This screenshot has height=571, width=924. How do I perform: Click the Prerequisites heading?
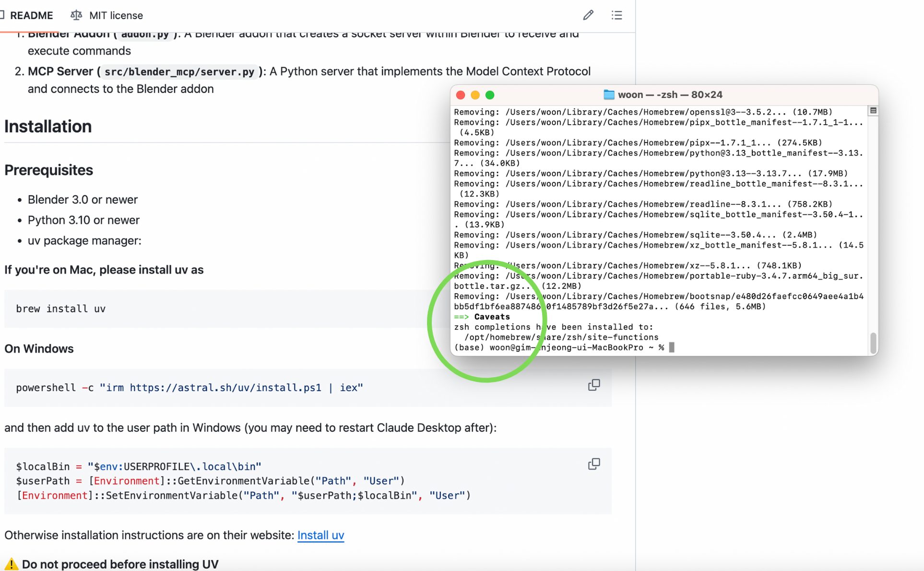[x=48, y=170]
